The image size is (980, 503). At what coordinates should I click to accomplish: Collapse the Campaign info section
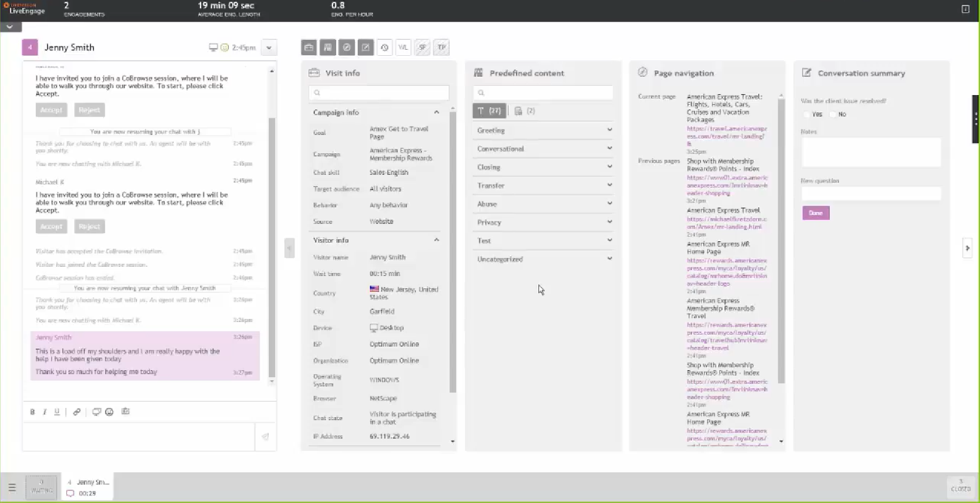(436, 112)
